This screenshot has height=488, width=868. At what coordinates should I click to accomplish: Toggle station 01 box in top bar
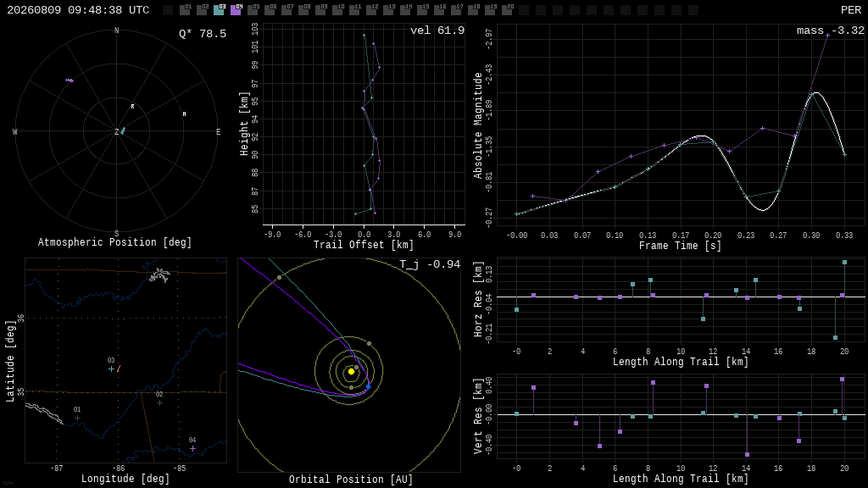point(185,10)
